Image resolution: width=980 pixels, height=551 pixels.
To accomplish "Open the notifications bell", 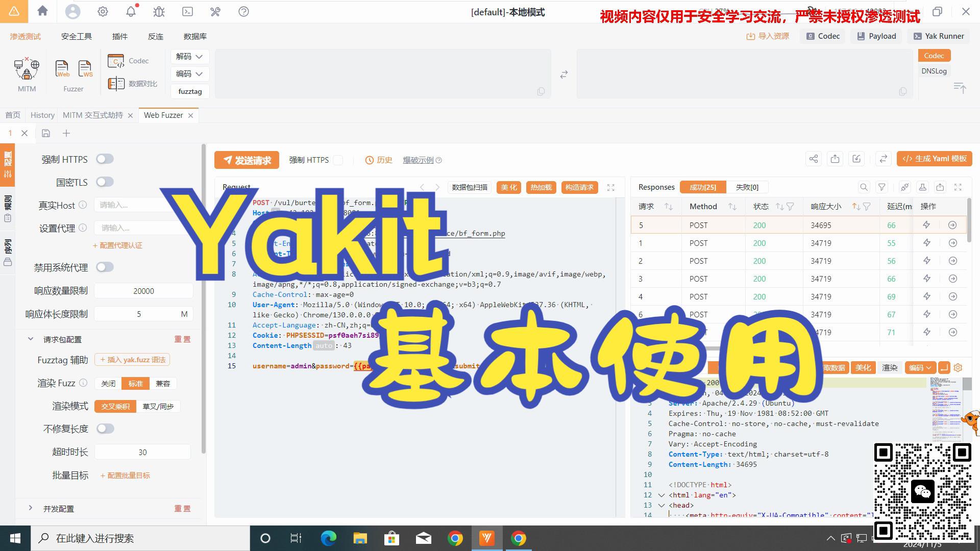I will click(131, 11).
